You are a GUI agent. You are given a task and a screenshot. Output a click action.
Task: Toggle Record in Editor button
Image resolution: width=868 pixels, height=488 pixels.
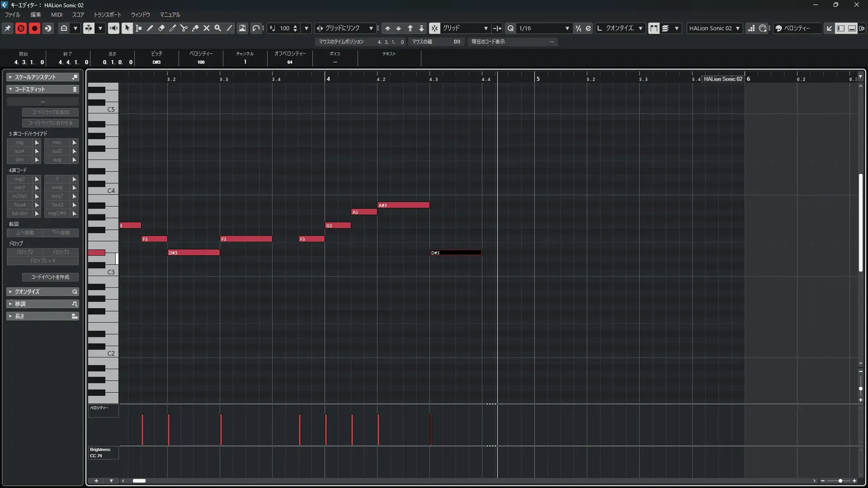click(34, 28)
